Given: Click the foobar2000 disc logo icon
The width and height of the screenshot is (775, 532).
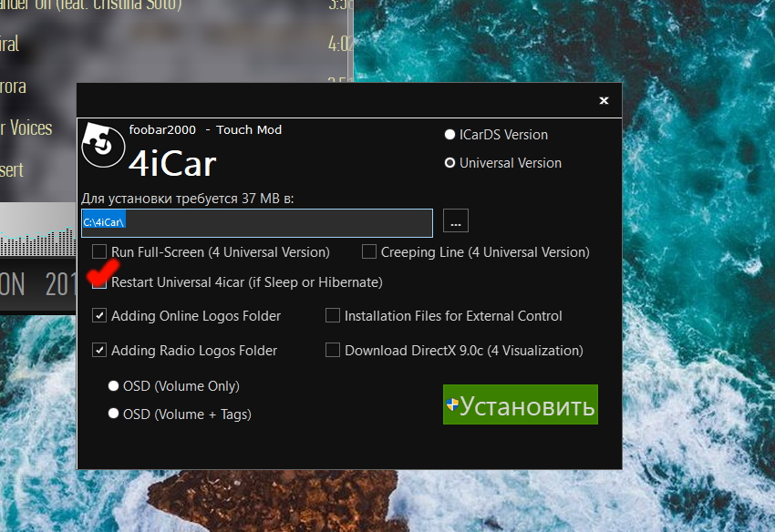Looking at the screenshot, I should coord(102,144).
